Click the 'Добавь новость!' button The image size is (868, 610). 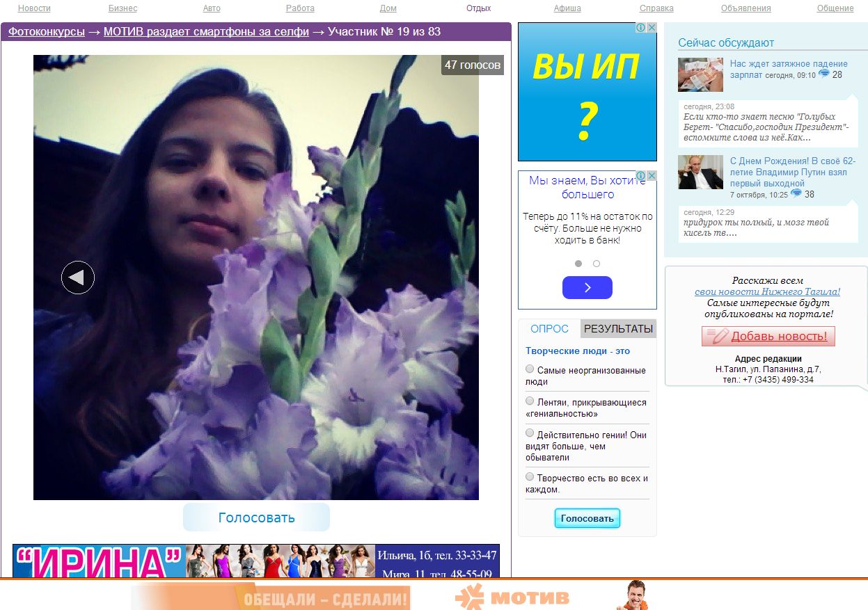(768, 337)
